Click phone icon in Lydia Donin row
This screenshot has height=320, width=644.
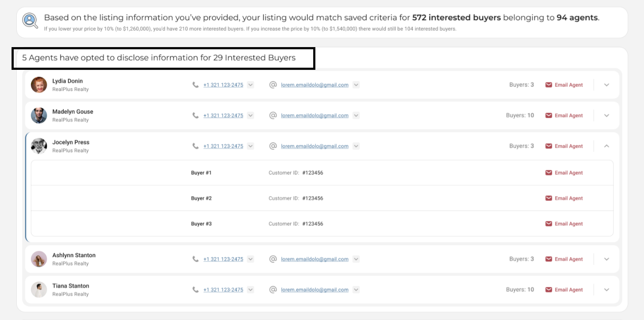196,85
